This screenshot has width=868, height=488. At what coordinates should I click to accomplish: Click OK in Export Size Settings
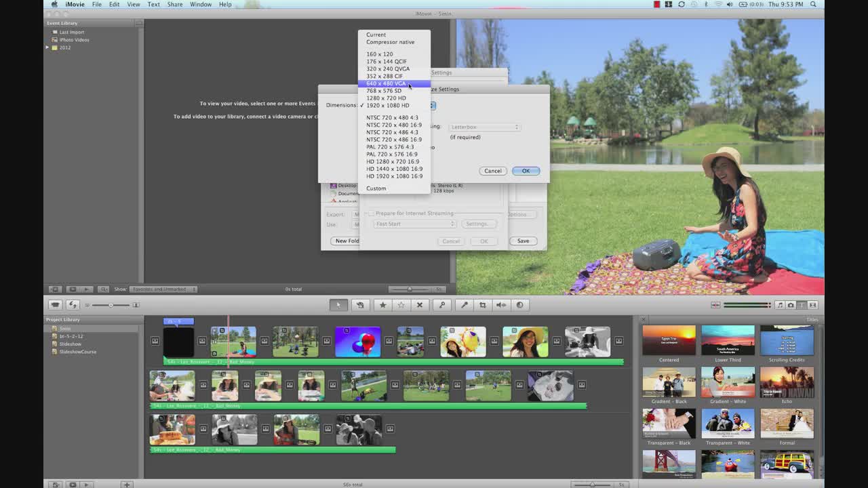click(x=526, y=171)
